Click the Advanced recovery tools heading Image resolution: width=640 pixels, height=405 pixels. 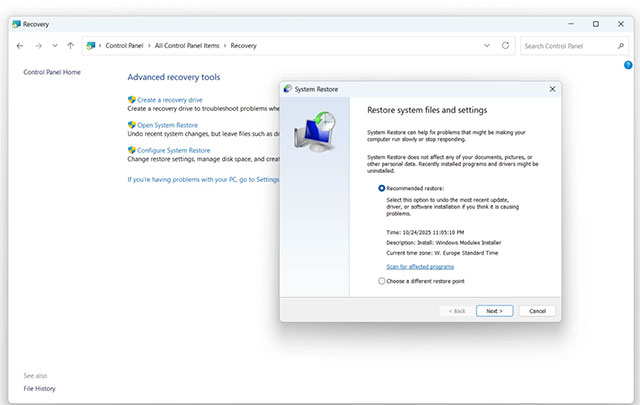click(174, 77)
